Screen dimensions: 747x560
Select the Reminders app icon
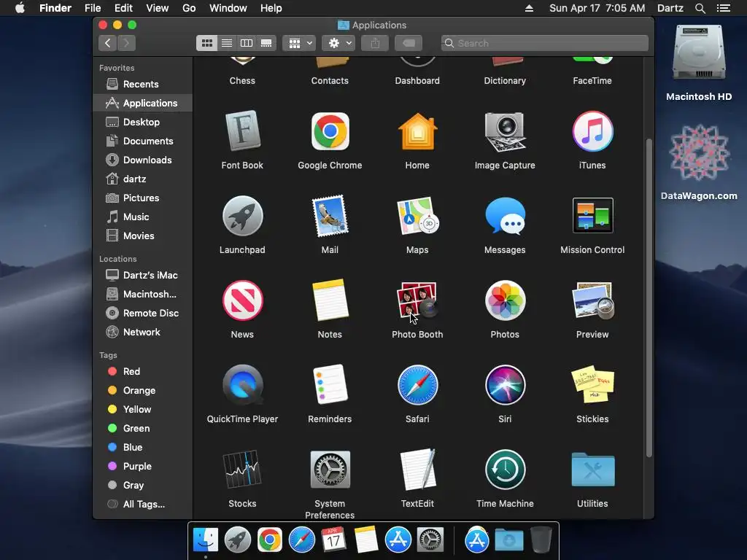click(330, 385)
